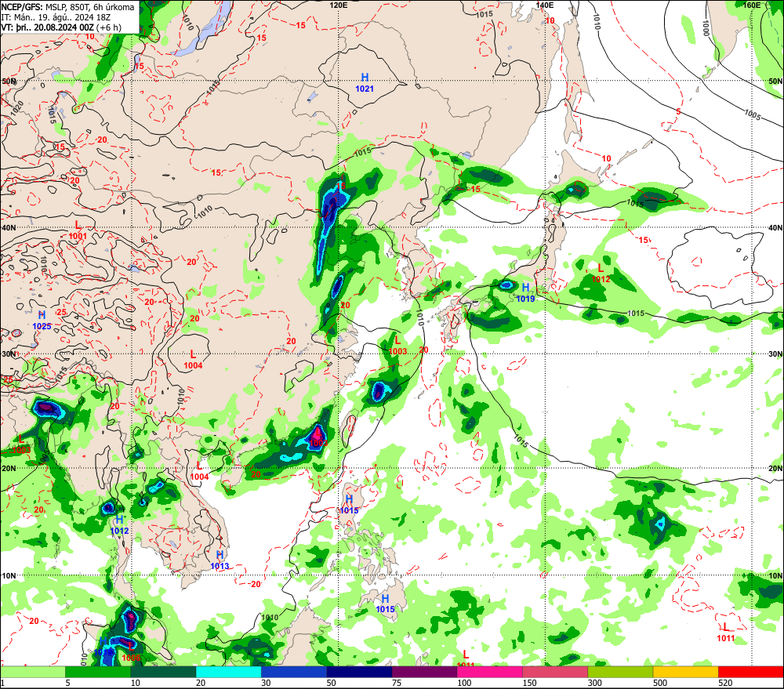Select the VT valid time line 20.08.2024 00Z

(x=61, y=27)
